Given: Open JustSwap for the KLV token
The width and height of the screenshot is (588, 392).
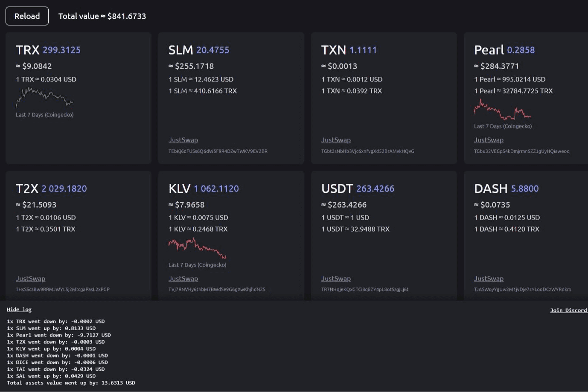Looking at the screenshot, I should (183, 278).
